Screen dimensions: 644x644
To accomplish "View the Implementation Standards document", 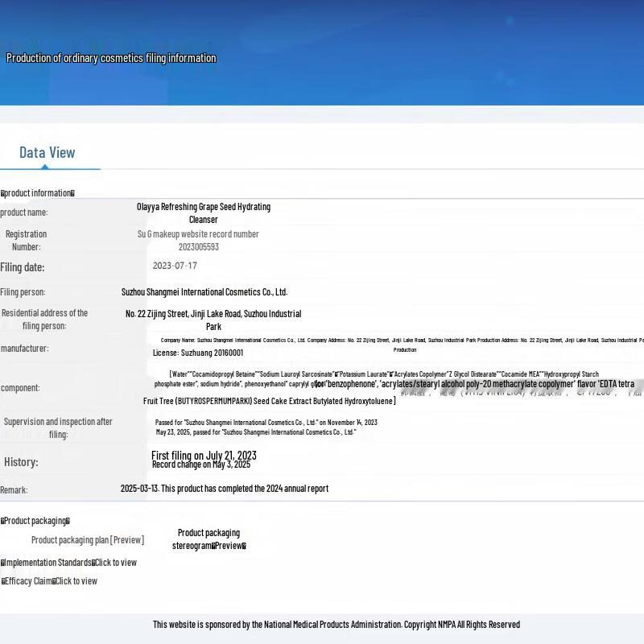I will click(x=115, y=563).
